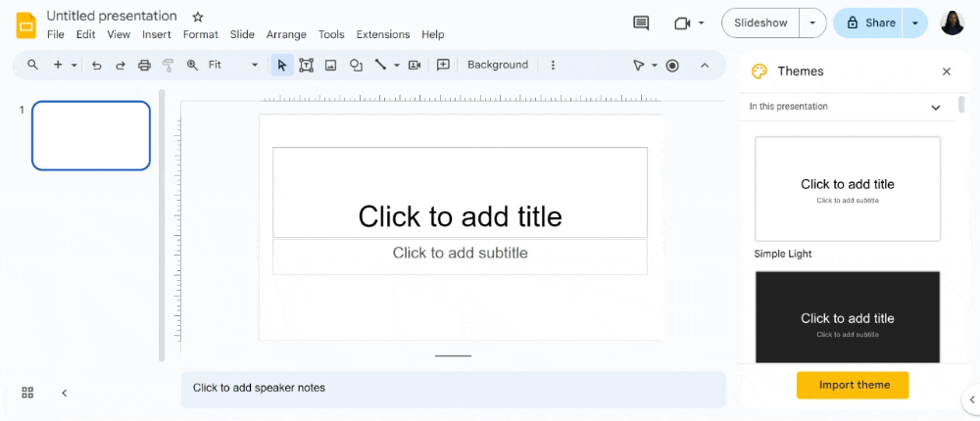Activate the paint format tool
Image resolution: width=980 pixels, height=421 pixels.
[x=168, y=65]
